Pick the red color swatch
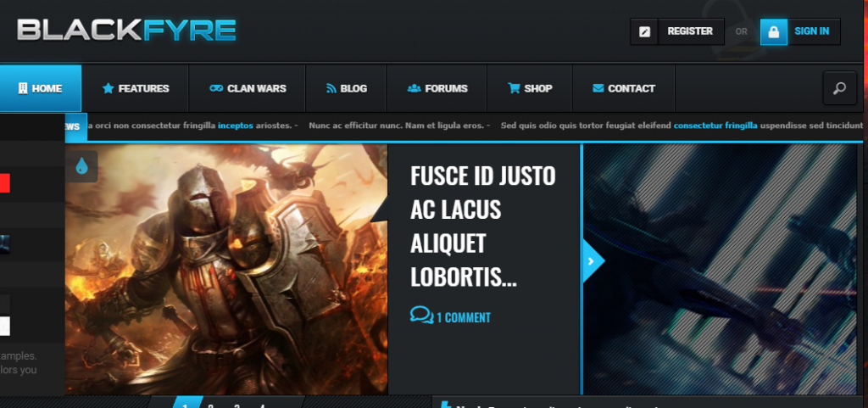This screenshot has height=408, width=868. (x=4, y=182)
